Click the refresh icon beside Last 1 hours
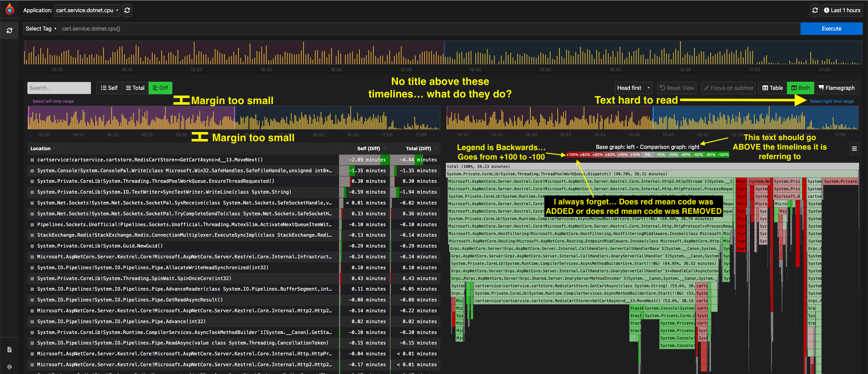 (x=815, y=10)
